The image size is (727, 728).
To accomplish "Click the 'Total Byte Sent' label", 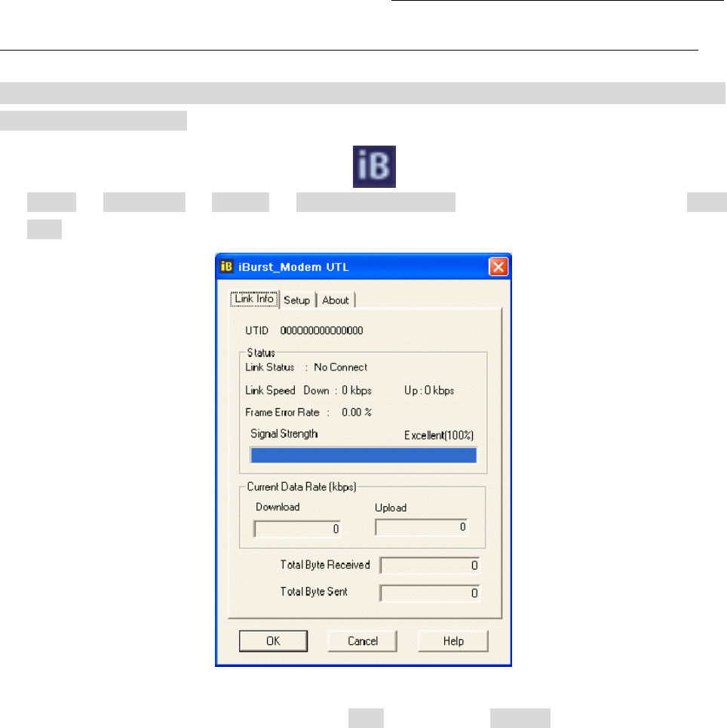I will [x=314, y=591].
